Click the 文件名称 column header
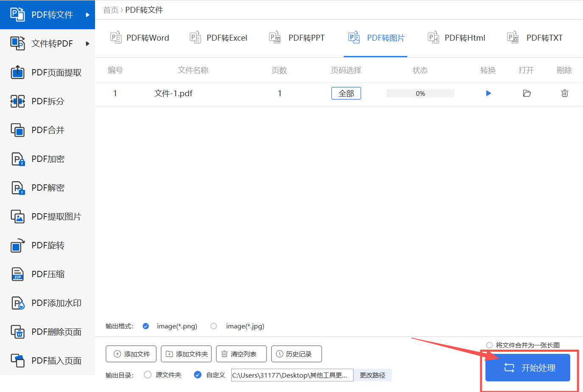583x392 pixels. pyautogui.click(x=193, y=70)
